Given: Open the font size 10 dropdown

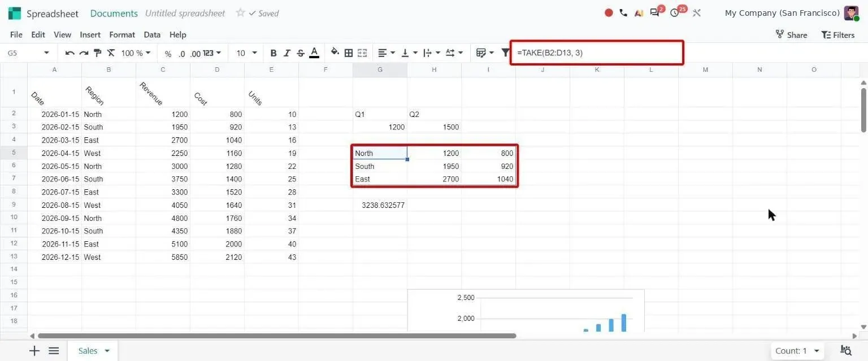Looking at the screenshot, I should tap(246, 53).
